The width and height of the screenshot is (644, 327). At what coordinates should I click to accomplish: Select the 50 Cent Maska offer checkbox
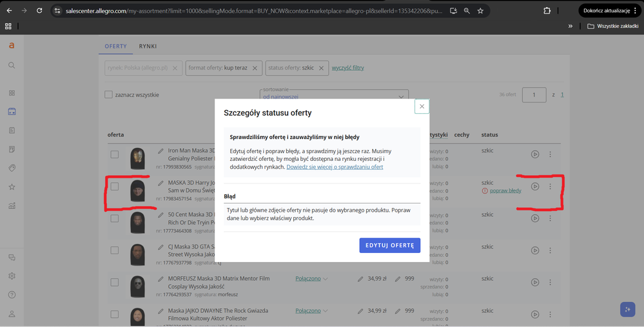(x=114, y=218)
